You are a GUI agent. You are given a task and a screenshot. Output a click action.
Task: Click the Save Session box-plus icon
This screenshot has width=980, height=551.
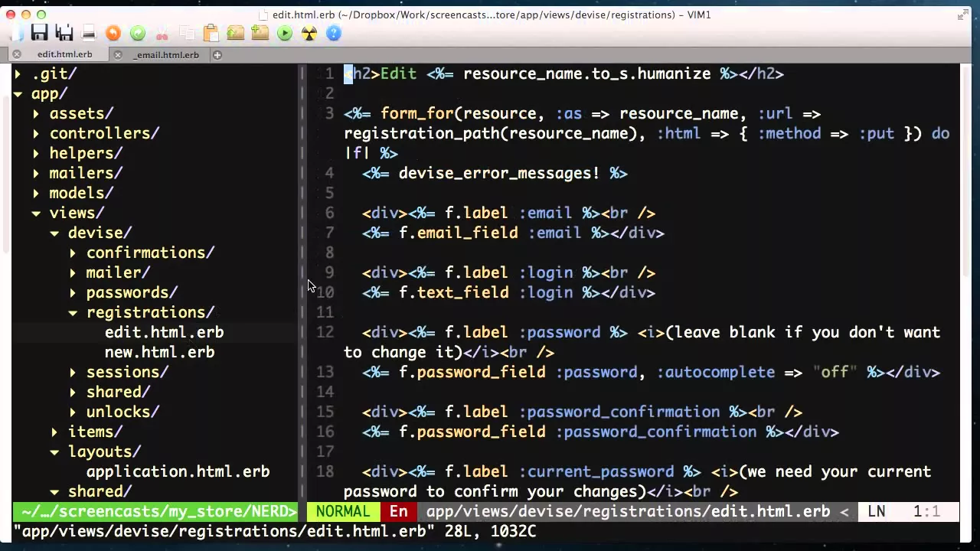point(260,33)
